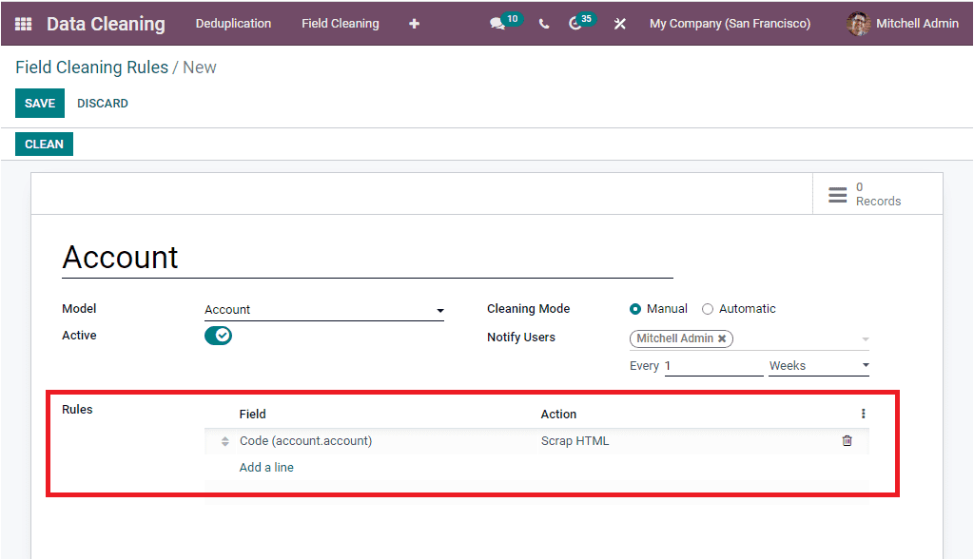Click Add a line under Rules
This screenshot has width=974, height=560.
[x=265, y=467]
